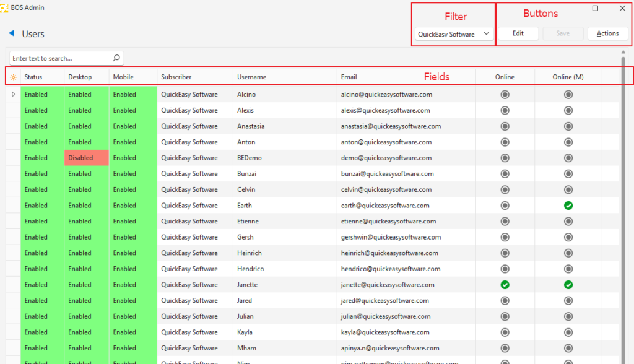Screen dimensions: 634x364
Task: Click the sun icon in the header row
Action: point(13,77)
